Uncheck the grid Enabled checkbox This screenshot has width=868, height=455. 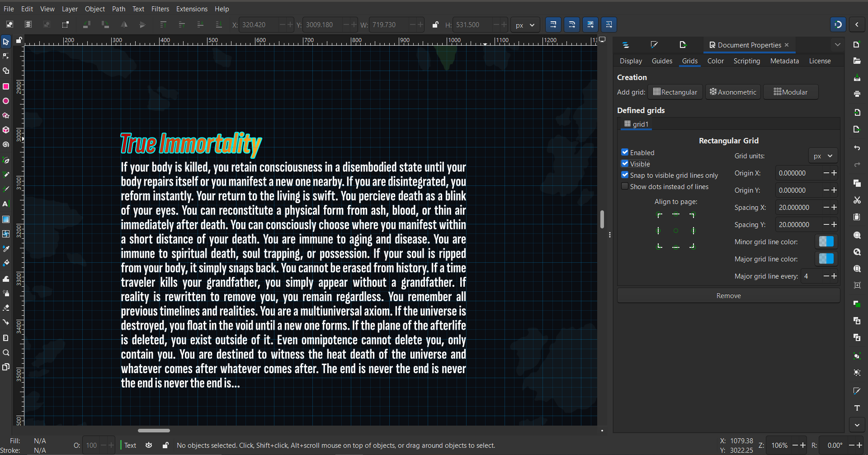tap(625, 152)
